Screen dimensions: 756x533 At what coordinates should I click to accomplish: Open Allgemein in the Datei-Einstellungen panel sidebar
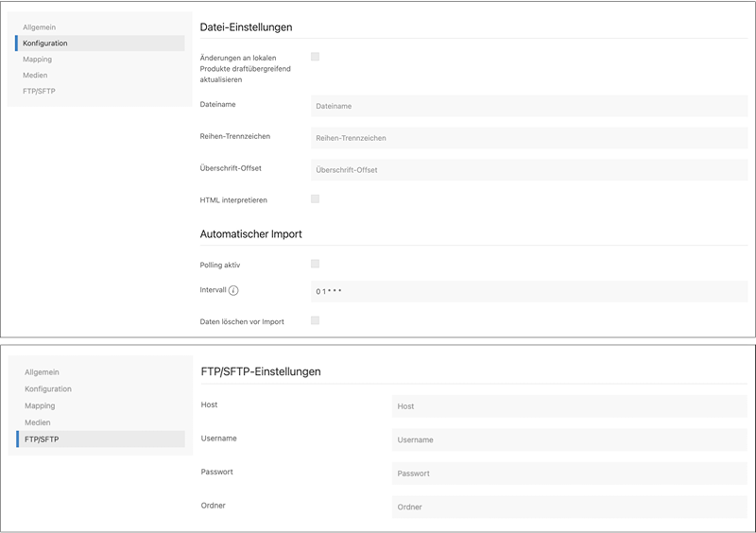coord(41,27)
